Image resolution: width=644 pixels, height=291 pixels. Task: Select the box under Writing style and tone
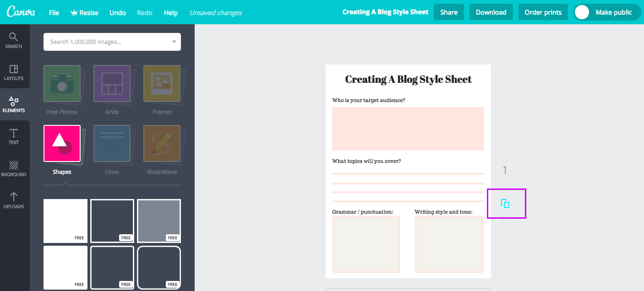(x=449, y=244)
